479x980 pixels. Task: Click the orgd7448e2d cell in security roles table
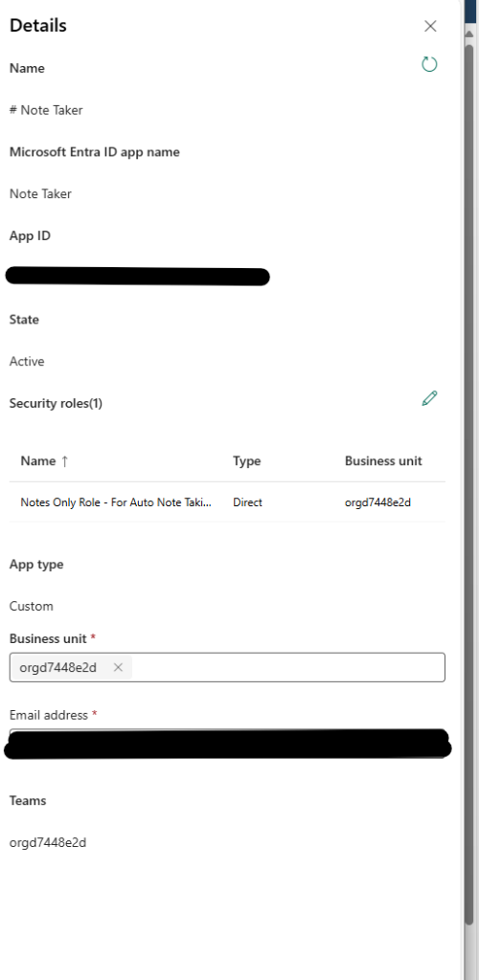click(x=377, y=501)
